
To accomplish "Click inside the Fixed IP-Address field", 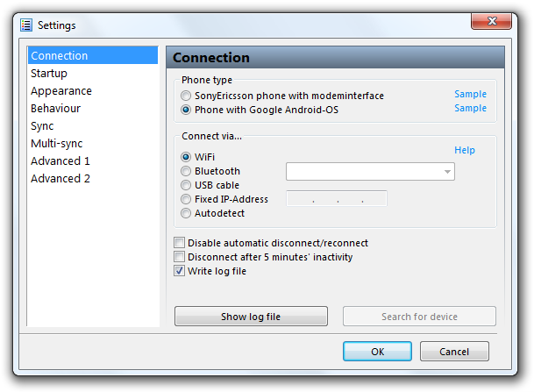I will [337, 198].
